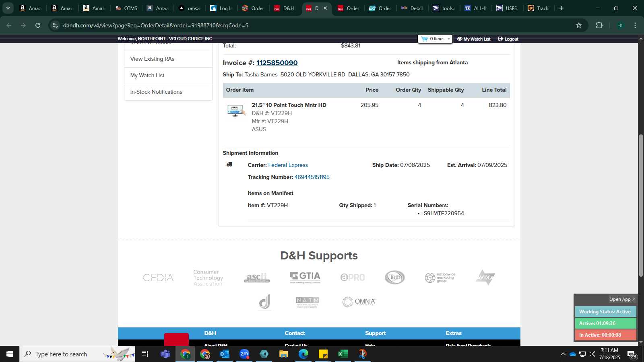The width and height of the screenshot is (644, 362).
Task: Open Zoom from taskbar
Action: pyautogui.click(x=244, y=354)
